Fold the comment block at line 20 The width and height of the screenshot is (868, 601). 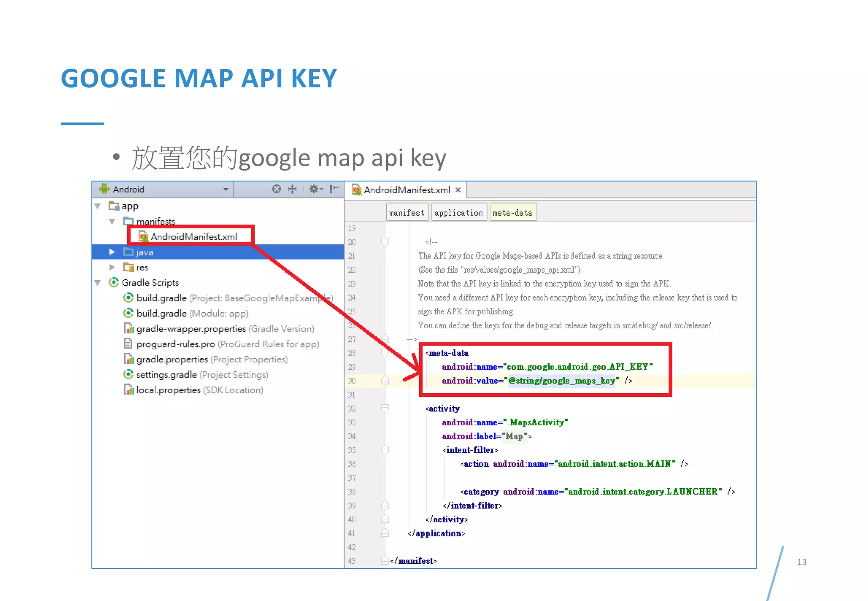point(385,242)
